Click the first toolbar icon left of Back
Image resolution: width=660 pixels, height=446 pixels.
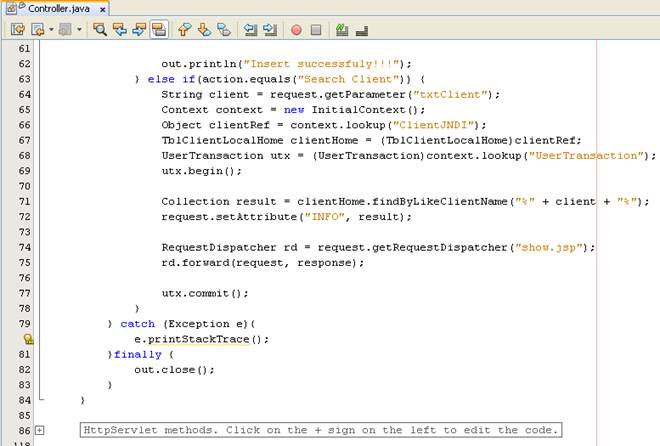point(18,29)
